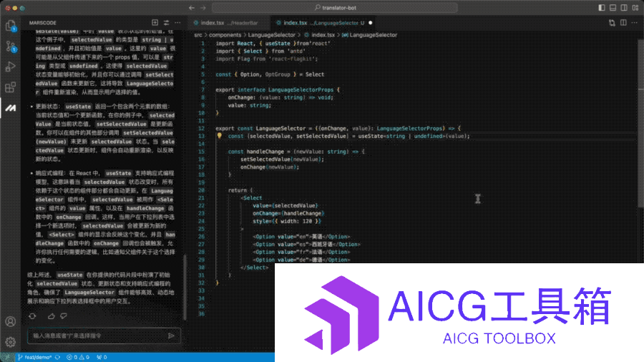The width and height of the screenshot is (644, 362).
Task: Synchronize changes in the status bar
Action: point(57,358)
